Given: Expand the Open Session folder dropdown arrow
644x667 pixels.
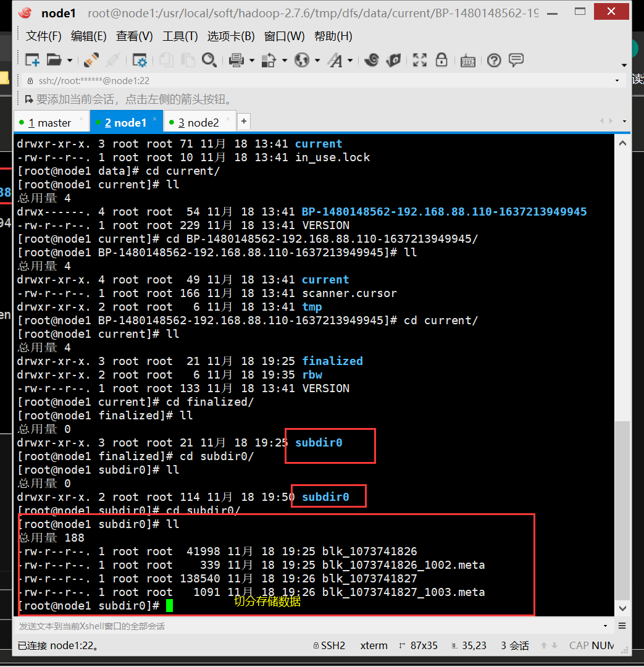Looking at the screenshot, I should point(70,61).
